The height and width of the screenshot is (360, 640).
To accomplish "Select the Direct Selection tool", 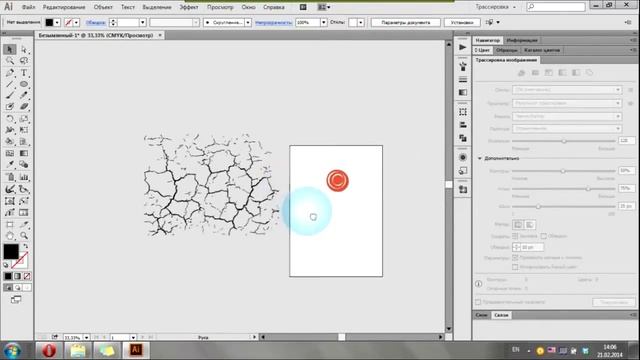I will coord(24,49).
